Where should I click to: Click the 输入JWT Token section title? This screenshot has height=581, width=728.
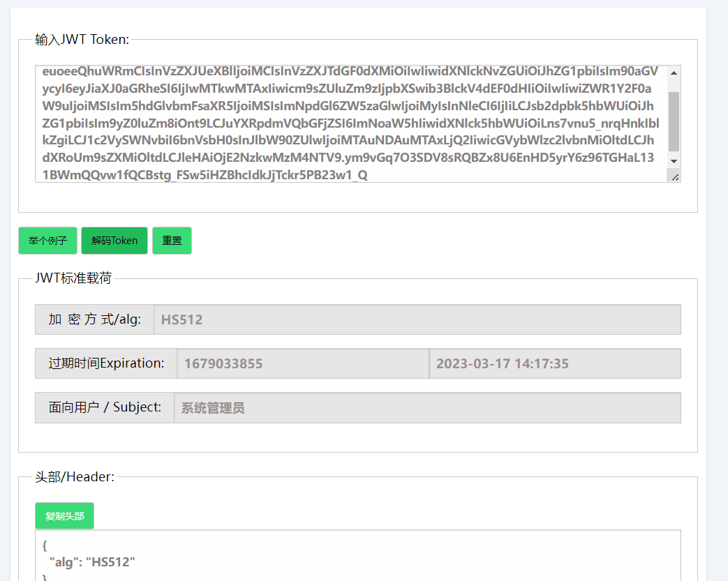(x=82, y=40)
